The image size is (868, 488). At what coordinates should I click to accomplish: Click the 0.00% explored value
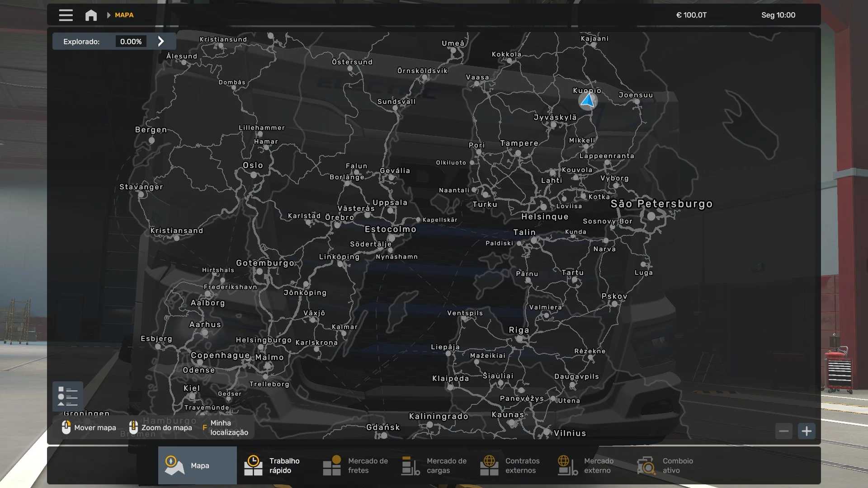coord(131,42)
